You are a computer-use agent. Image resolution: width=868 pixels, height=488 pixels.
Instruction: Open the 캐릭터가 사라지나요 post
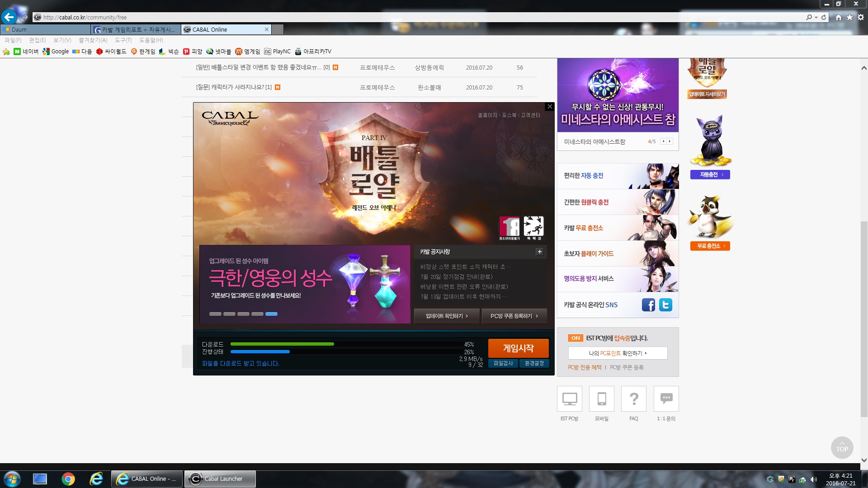234,87
